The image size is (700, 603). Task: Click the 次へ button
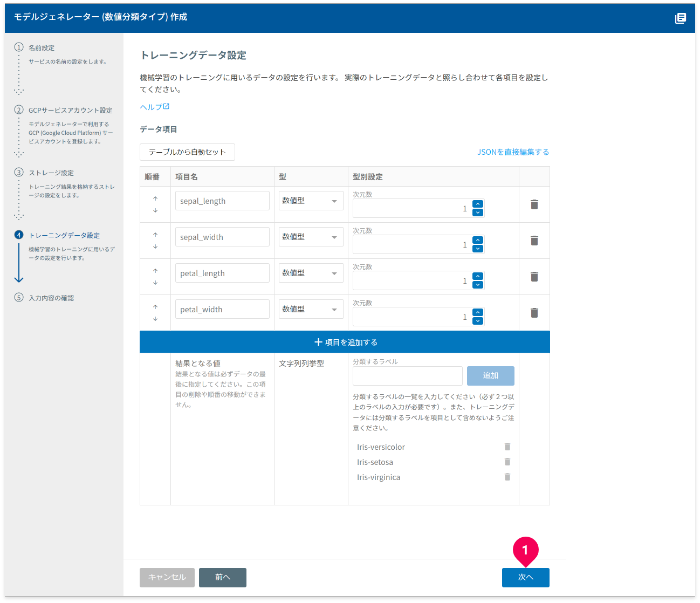pyautogui.click(x=526, y=577)
